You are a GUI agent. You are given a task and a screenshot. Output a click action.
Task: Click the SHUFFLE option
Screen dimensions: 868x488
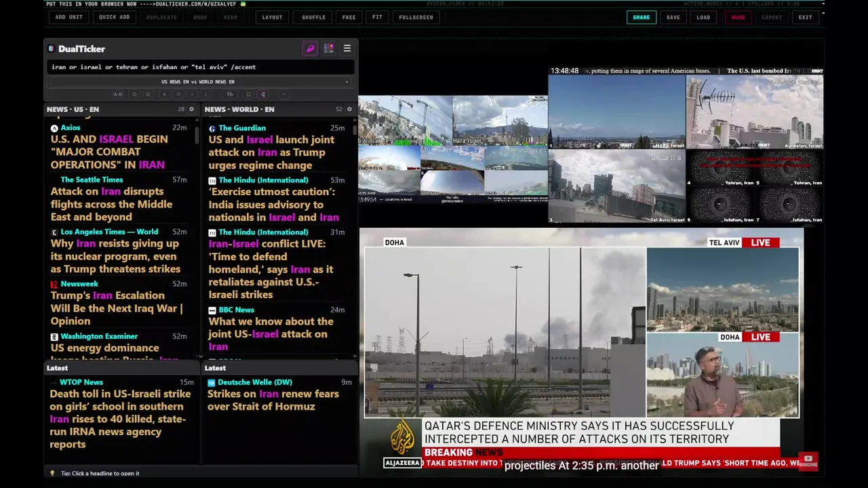[x=313, y=17]
